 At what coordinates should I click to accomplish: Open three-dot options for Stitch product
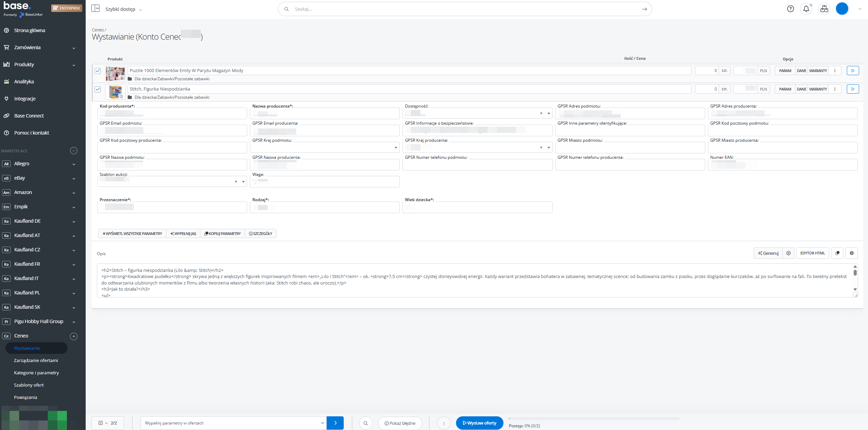pos(835,89)
